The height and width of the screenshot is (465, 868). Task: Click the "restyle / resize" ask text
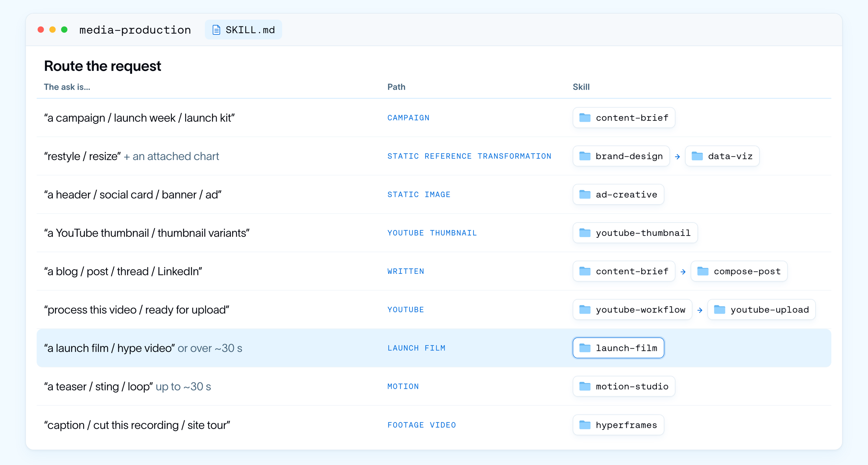click(x=82, y=156)
